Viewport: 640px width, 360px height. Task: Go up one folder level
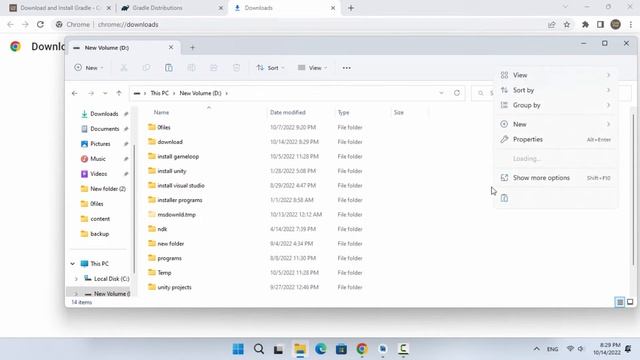tap(119, 93)
